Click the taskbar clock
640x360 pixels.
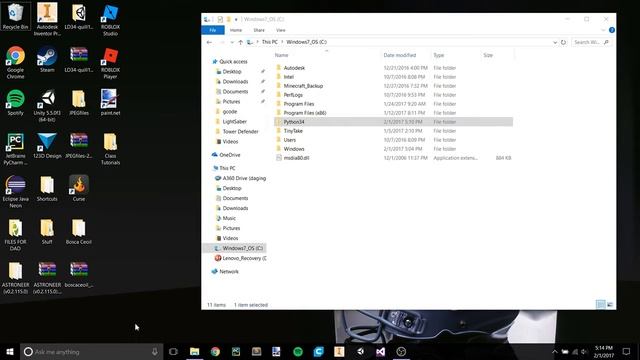pyautogui.click(x=604, y=351)
